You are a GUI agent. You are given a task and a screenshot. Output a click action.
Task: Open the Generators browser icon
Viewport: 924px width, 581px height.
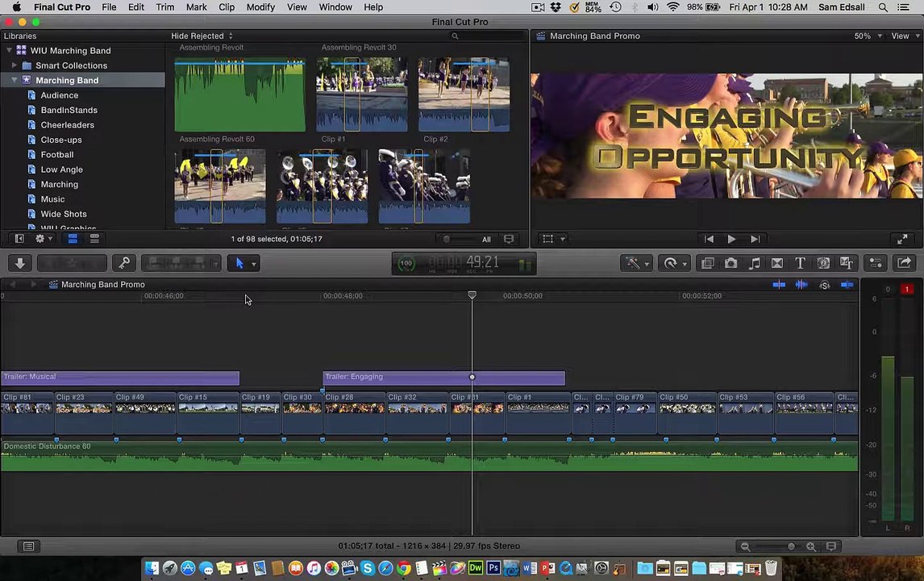click(823, 263)
